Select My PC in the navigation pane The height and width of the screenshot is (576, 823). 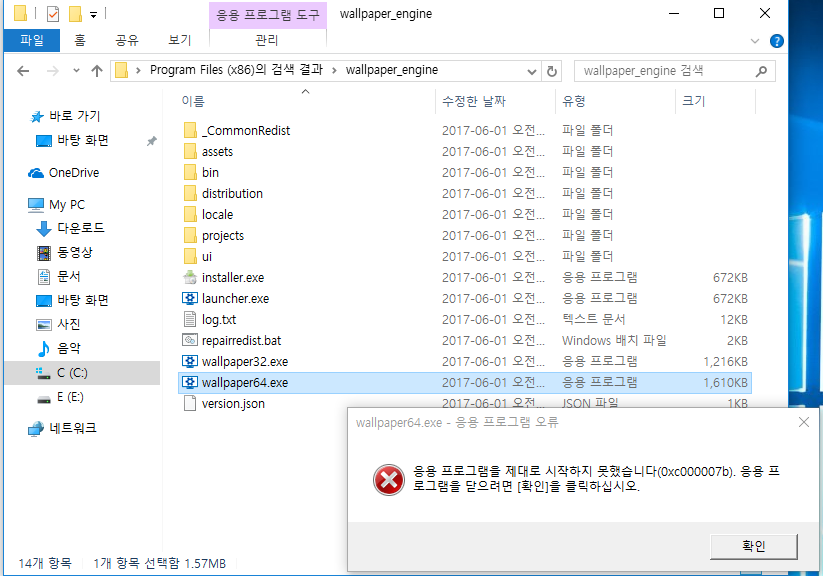[56, 204]
